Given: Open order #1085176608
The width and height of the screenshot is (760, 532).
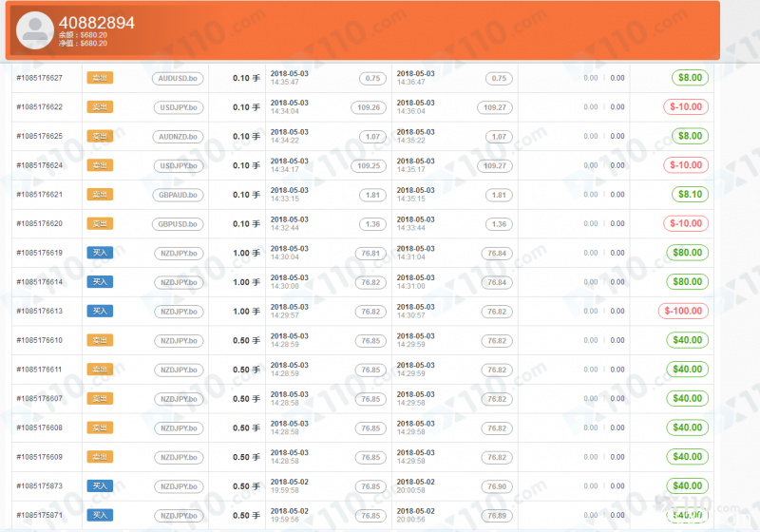Looking at the screenshot, I should coord(40,427).
